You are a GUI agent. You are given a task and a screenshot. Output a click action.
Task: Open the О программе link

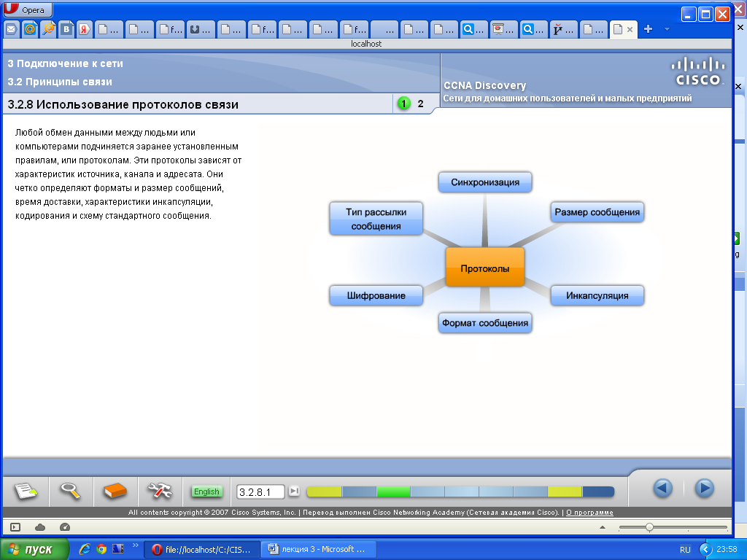pyautogui.click(x=589, y=513)
